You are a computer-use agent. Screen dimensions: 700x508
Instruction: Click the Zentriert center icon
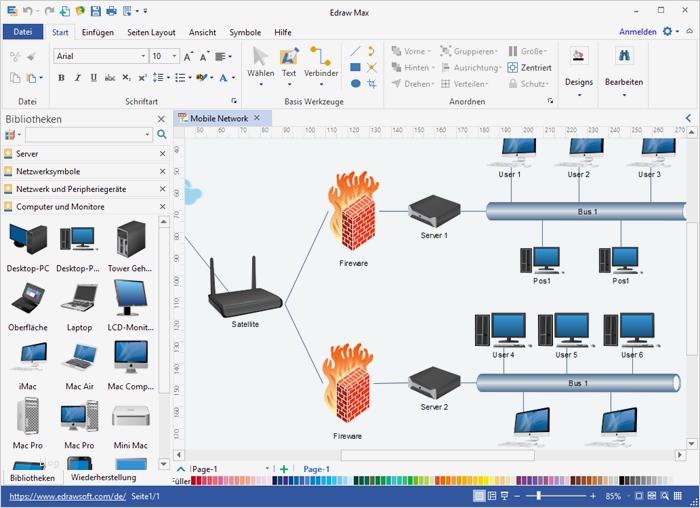pos(514,67)
